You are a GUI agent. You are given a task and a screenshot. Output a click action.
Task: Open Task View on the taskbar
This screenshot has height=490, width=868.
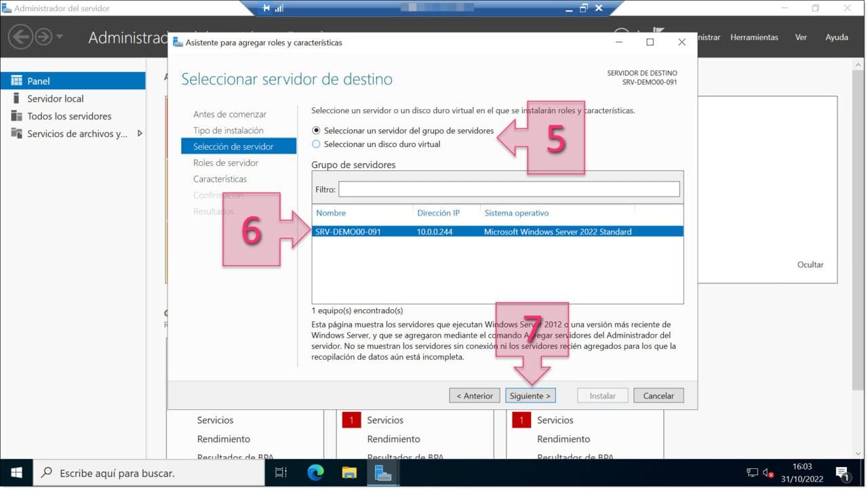281,473
